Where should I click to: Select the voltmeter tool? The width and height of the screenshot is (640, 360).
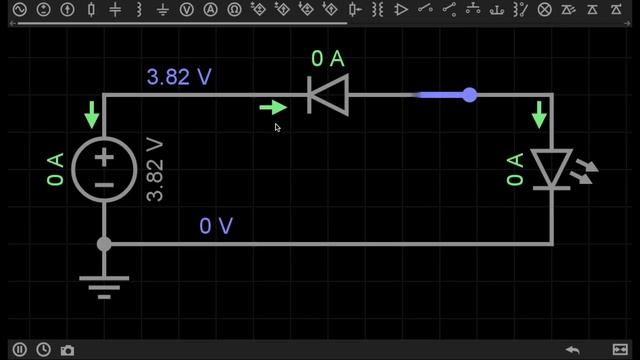187,9
